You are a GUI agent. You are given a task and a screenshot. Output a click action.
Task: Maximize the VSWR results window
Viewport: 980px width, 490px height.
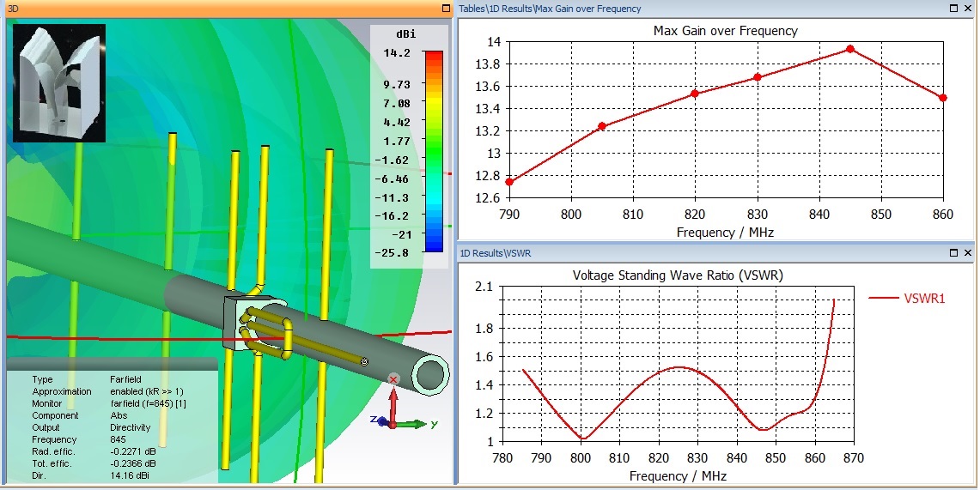pyautogui.click(x=953, y=253)
